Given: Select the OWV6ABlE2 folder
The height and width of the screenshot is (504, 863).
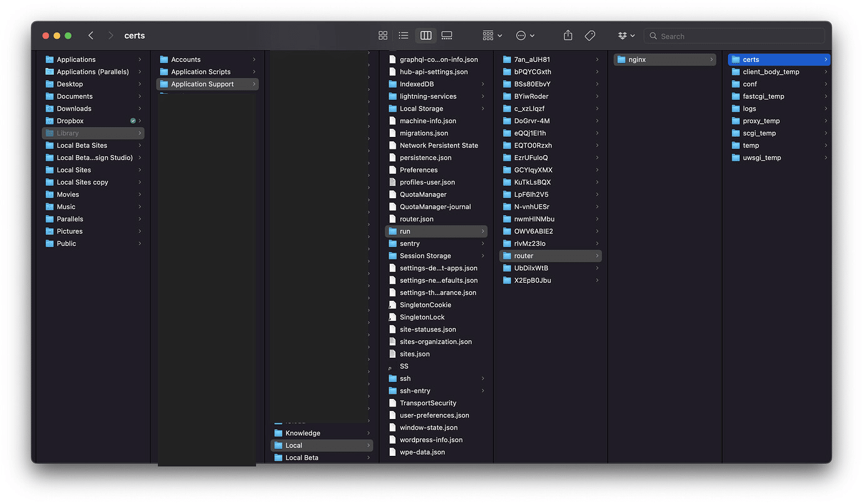Looking at the screenshot, I should point(550,231).
